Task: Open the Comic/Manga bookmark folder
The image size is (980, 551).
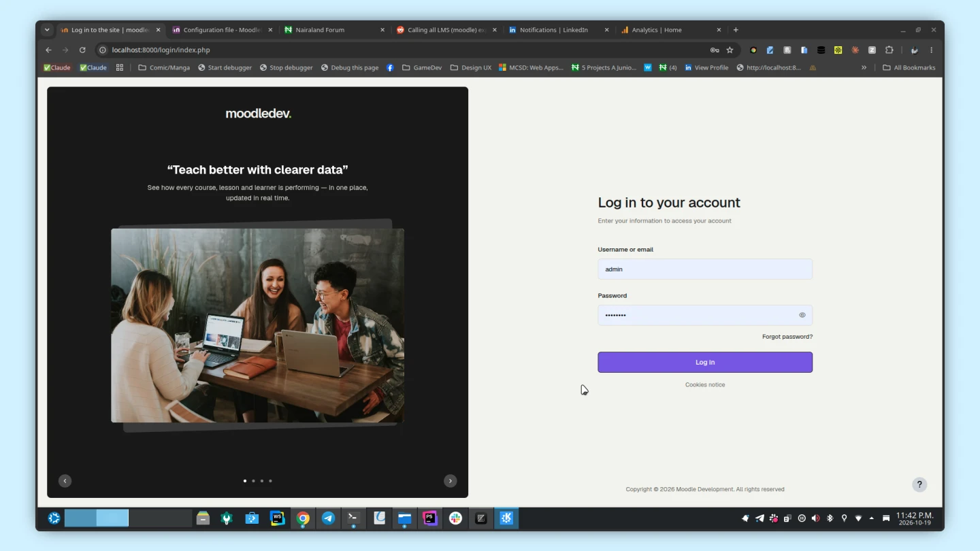Action: point(164,67)
